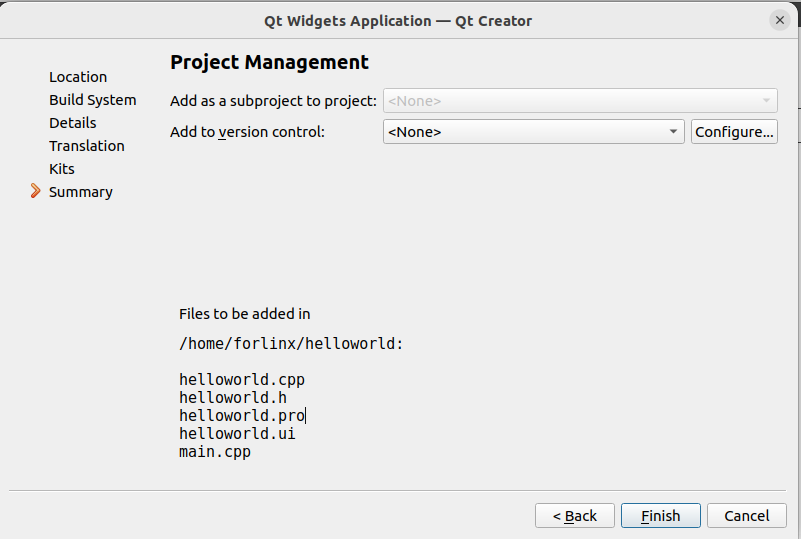The image size is (801, 539).
Task: Click main.cpp in the files list
Action: (215, 452)
